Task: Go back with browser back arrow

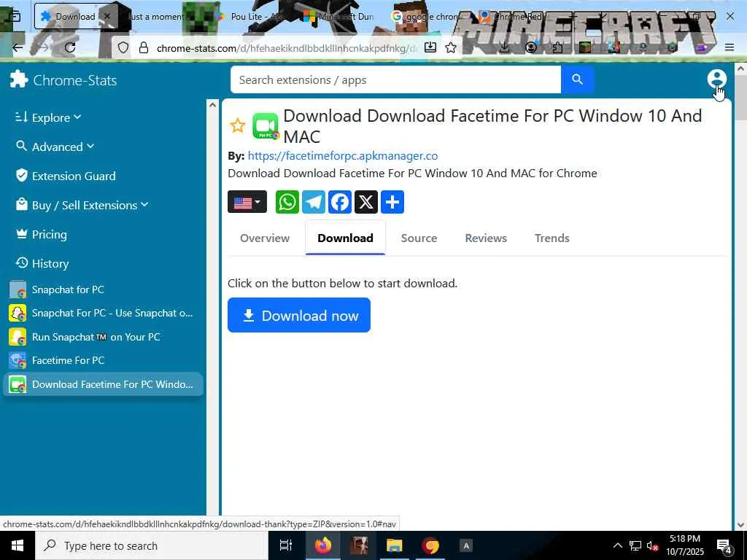Action: pyautogui.click(x=18, y=47)
